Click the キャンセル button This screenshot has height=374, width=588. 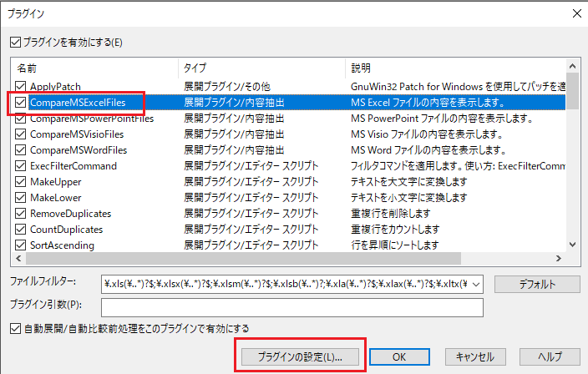[x=475, y=356]
